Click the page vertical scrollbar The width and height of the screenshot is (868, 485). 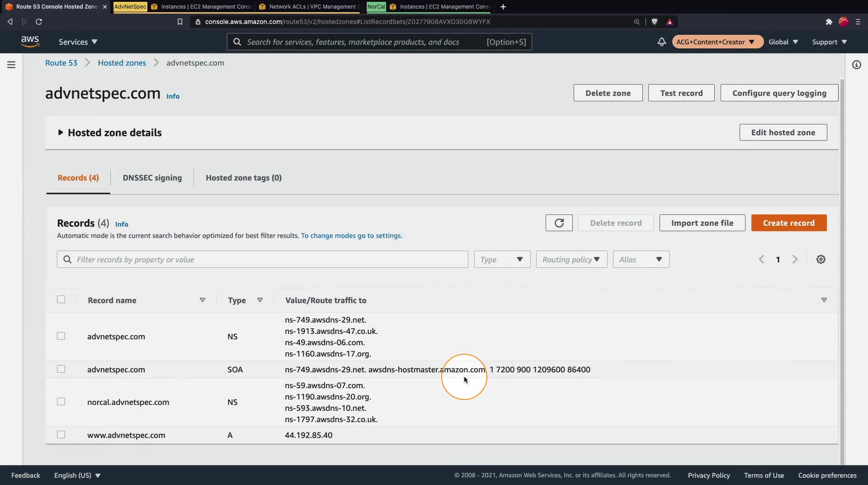(x=842, y=271)
